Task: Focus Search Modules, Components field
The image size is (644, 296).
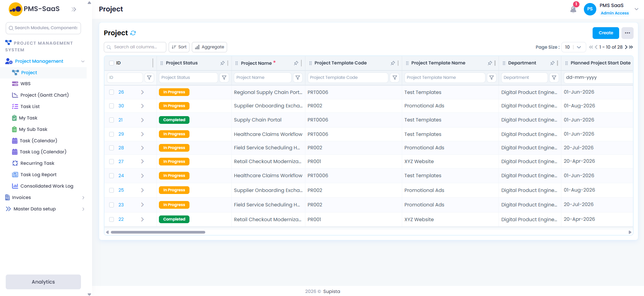Action: [x=43, y=28]
